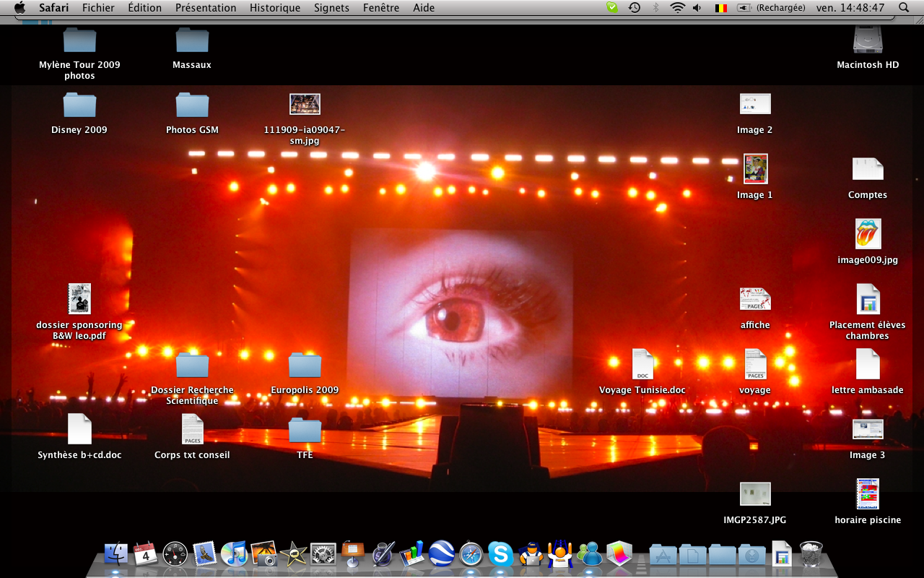Open Skype from the Dock

500,554
